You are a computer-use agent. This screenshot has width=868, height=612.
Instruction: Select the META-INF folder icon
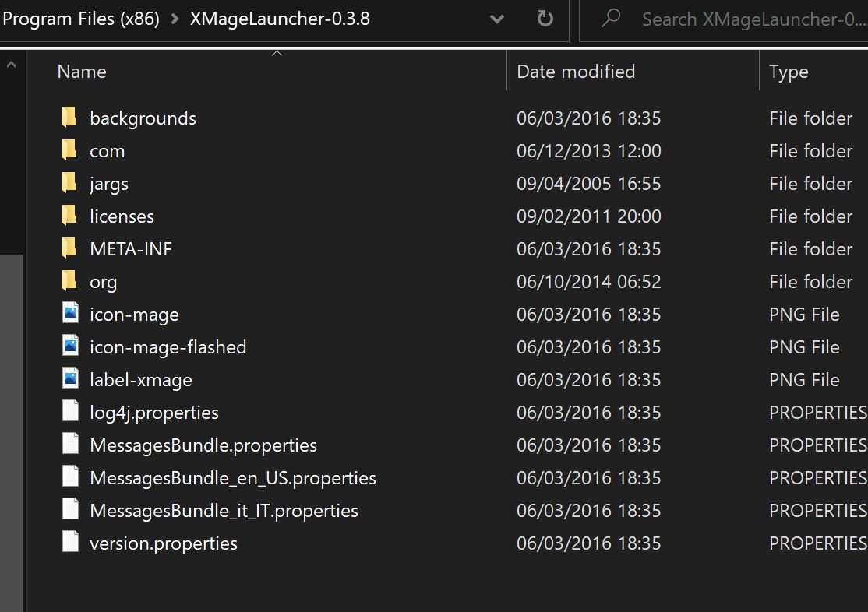click(69, 248)
